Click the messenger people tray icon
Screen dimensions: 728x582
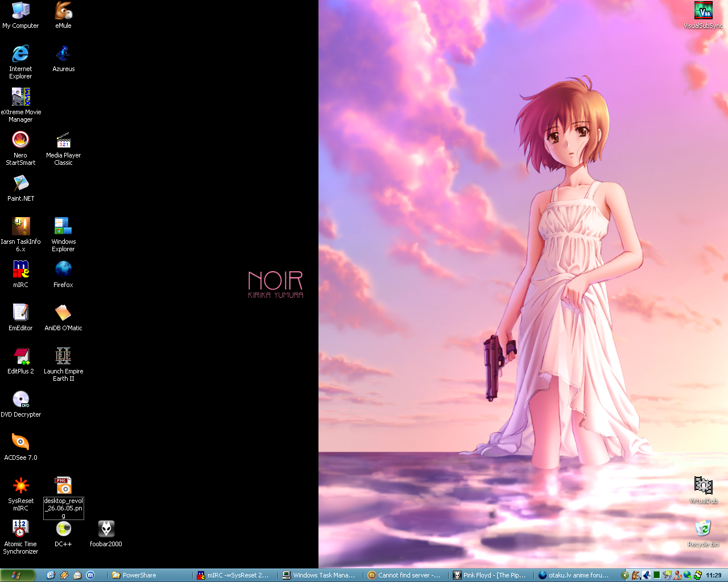click(677, 575)
